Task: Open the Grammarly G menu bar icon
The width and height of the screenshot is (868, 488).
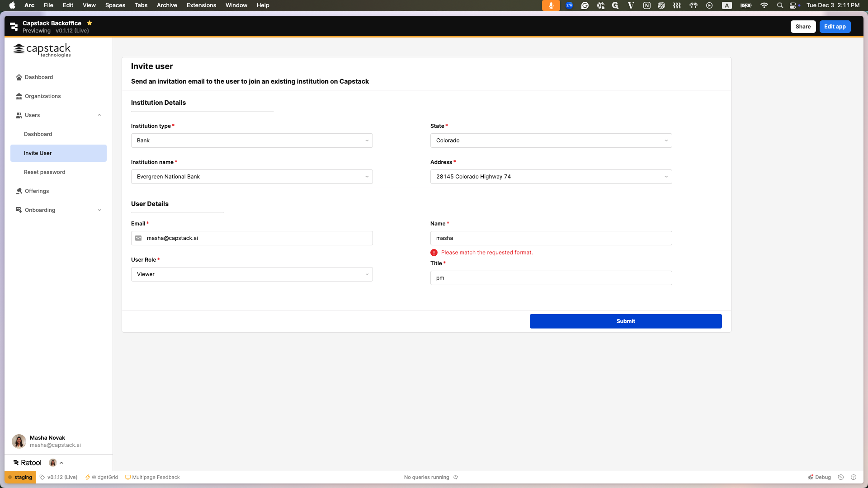Action: coord(585,5)
